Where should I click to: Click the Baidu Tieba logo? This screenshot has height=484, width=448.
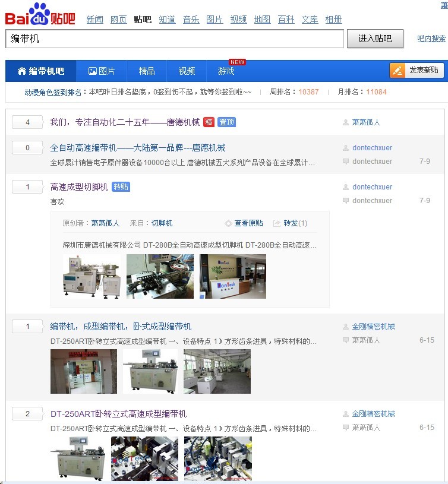[x=40, y=14]
